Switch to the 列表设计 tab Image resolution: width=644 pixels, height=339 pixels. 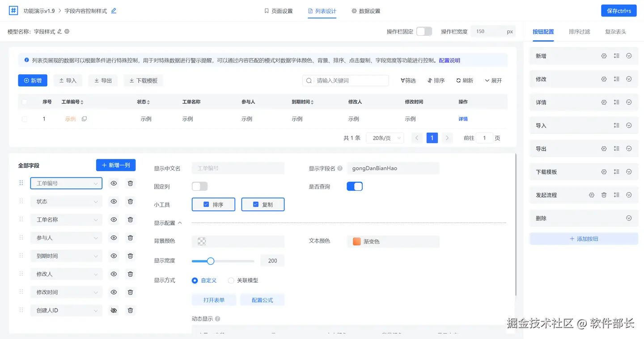[322, 11]
